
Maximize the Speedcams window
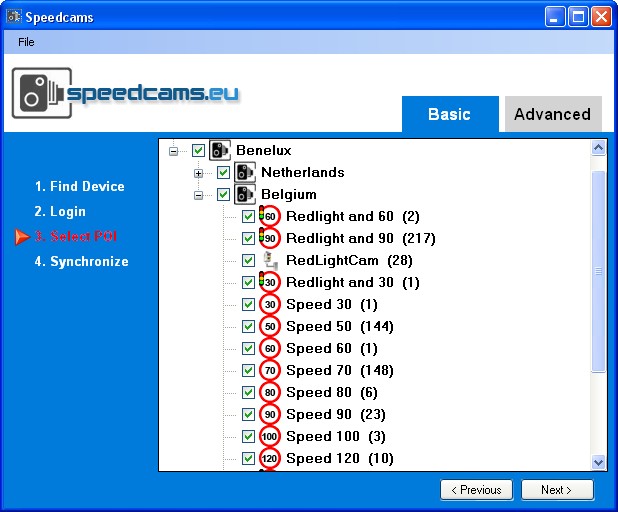578,17
